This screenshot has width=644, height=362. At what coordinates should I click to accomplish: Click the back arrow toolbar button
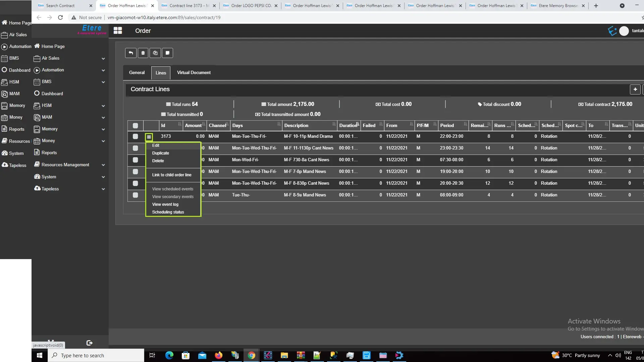(131, 53)
